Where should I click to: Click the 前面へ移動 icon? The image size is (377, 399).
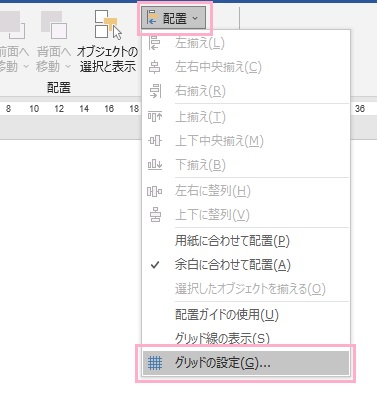click(13, 25)
